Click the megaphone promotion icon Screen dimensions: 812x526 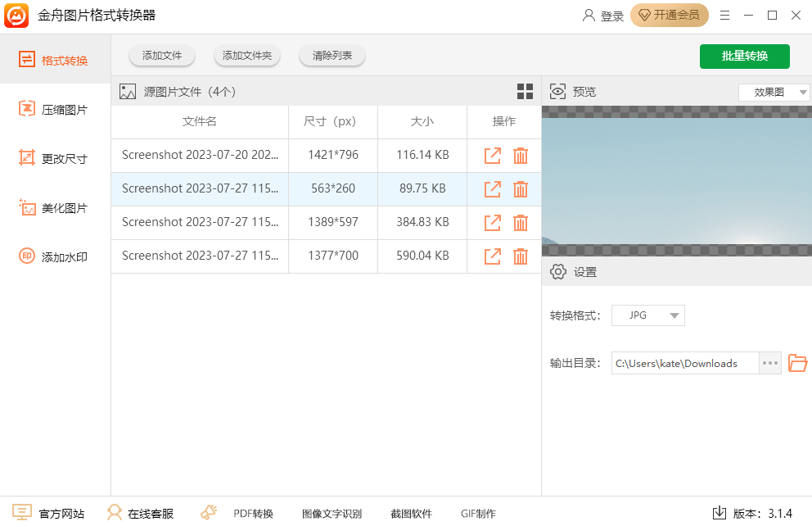(209, 513)
